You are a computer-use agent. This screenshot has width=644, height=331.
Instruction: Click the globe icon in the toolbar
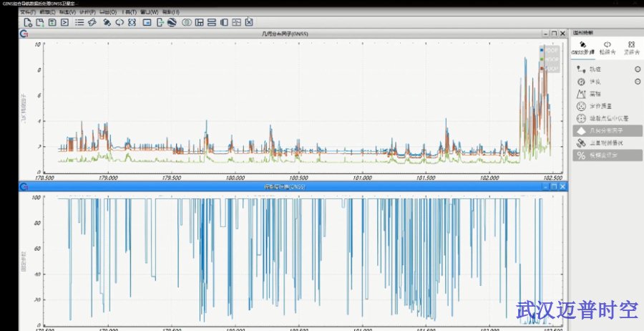point(172,22)
